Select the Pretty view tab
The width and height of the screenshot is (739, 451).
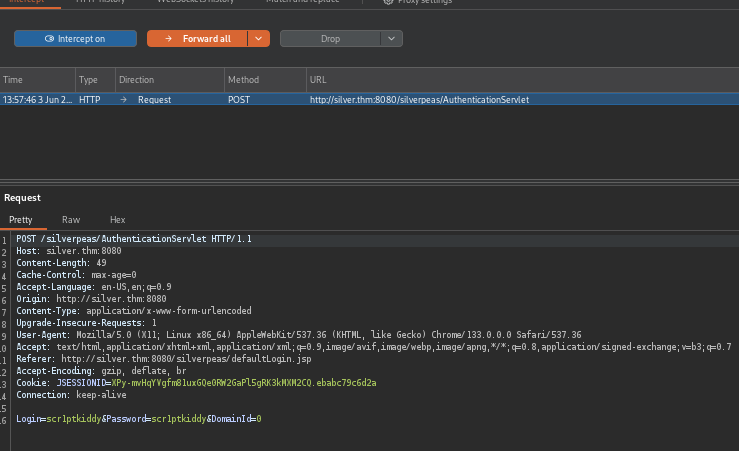coord(22,219)
